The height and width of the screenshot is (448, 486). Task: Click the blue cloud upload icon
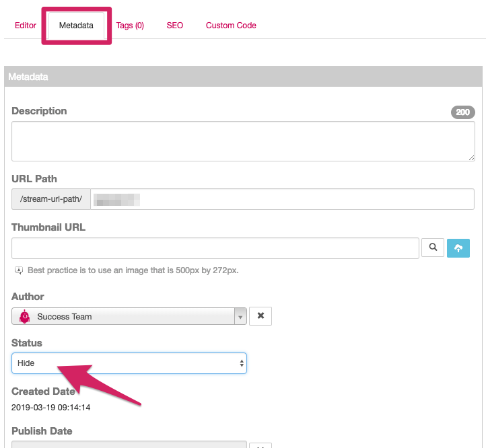coord(458,248)
